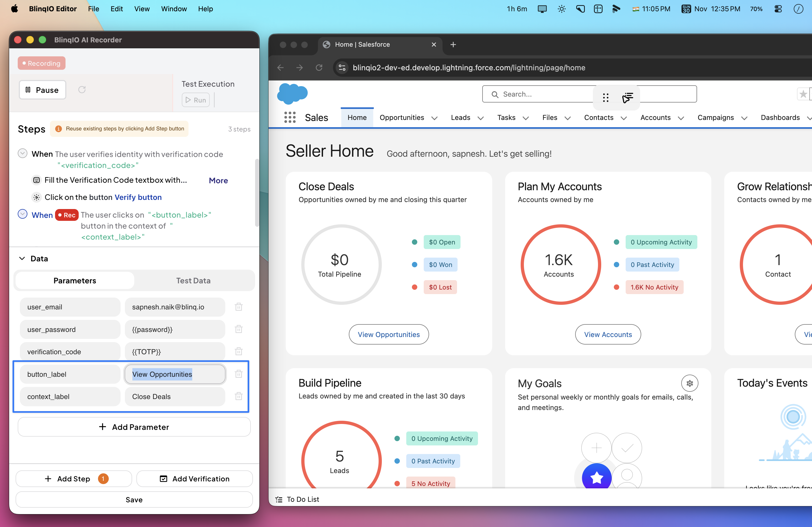Screen dimensions: 812x527
Task: Open the To Do List utility icon
Action: [x=279, y=499]
